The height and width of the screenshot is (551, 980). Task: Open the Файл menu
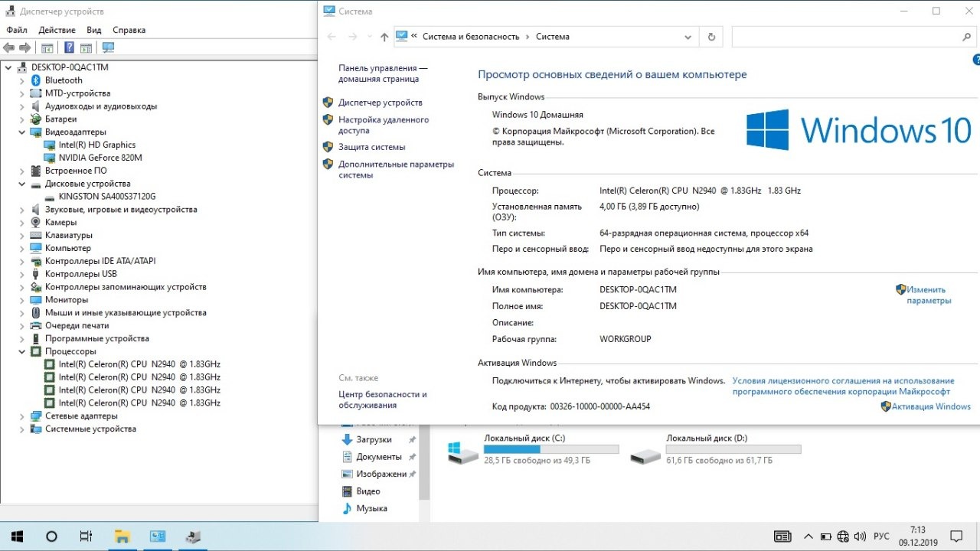(17, 30)
